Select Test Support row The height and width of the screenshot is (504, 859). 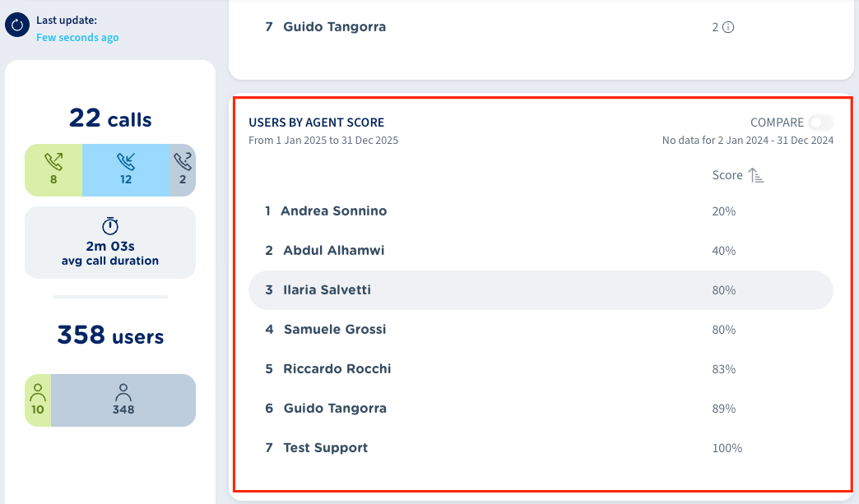[x=325, y=448]
